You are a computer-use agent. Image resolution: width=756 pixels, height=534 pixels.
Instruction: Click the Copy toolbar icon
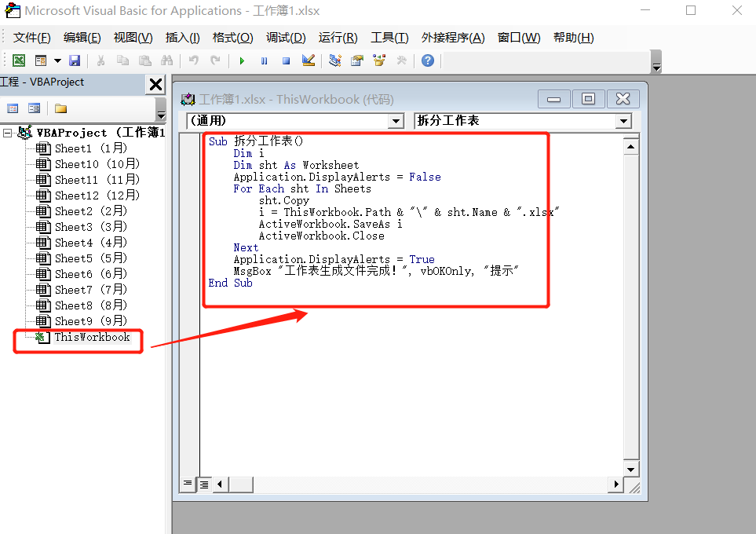[x=123, y=60]
